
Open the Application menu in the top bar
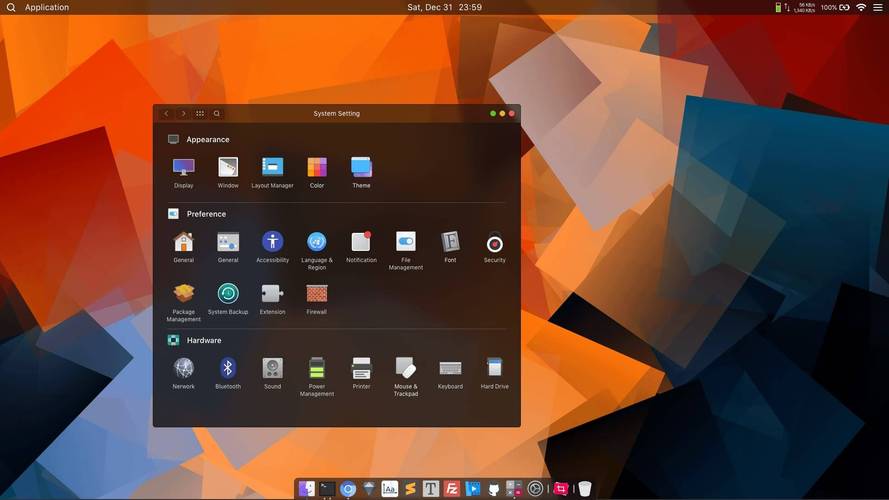coord(46,7)
